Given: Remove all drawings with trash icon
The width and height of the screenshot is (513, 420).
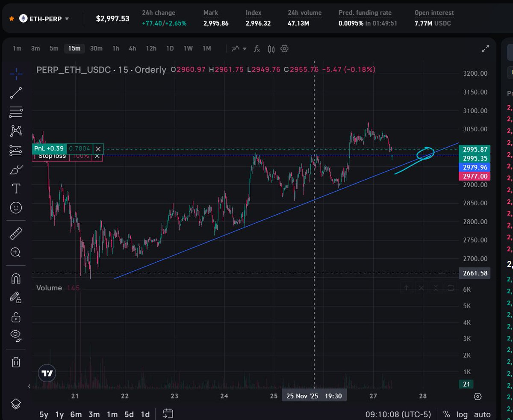Looking at the screenshot, I should point(16,362).
